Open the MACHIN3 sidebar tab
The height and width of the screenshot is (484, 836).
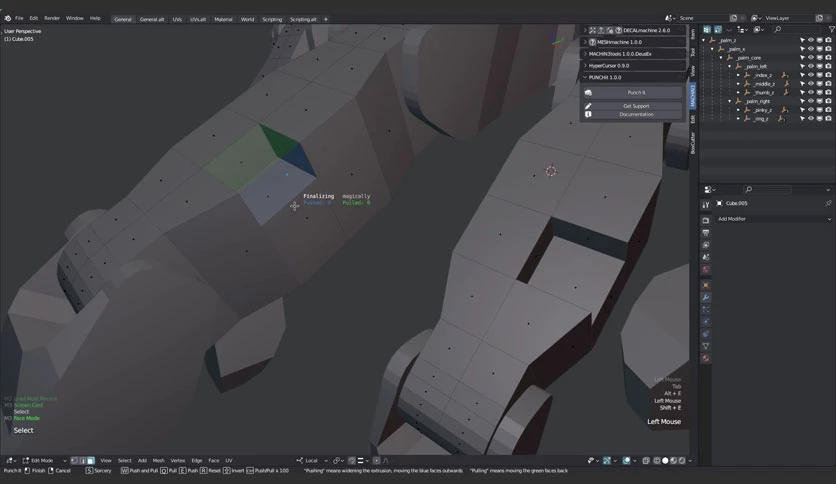(693, 95)
